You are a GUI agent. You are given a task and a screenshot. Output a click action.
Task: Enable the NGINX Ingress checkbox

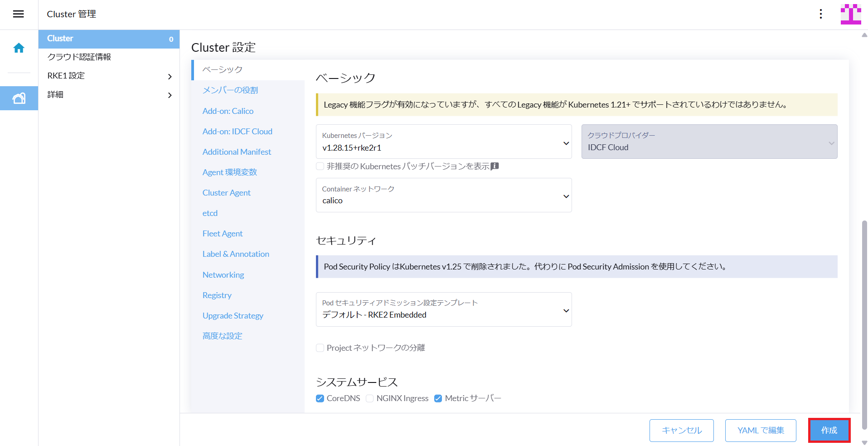coord(370,398)
